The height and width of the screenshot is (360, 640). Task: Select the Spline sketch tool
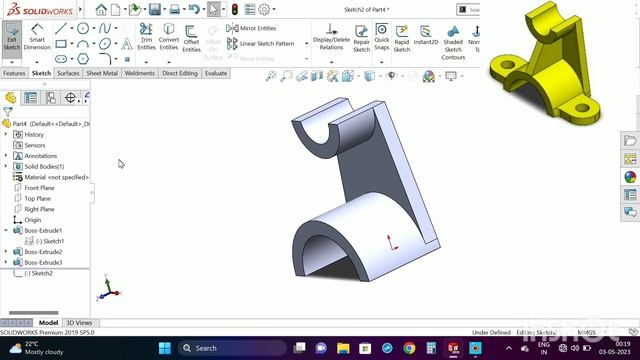coord(104,28)
